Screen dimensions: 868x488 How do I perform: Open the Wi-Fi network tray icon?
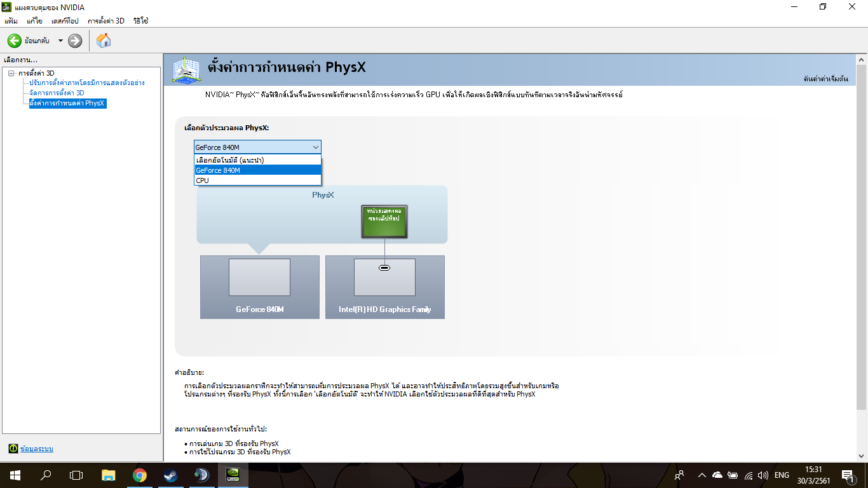click(749, 475)
